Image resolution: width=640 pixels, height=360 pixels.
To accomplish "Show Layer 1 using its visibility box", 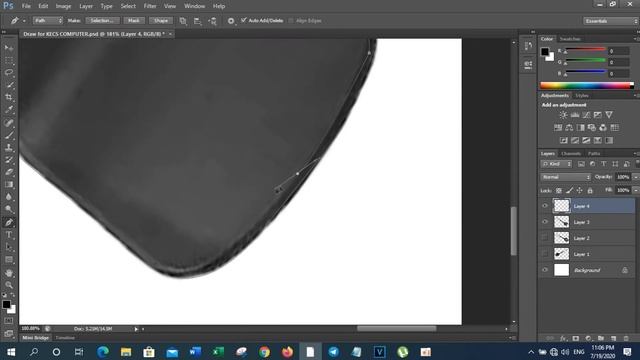I will [x=545, y=254].
